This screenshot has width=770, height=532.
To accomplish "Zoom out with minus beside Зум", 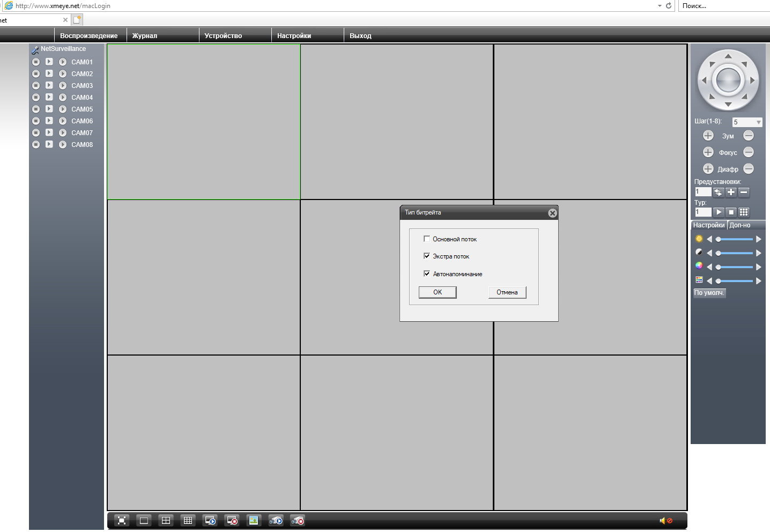I will [749, 136].
